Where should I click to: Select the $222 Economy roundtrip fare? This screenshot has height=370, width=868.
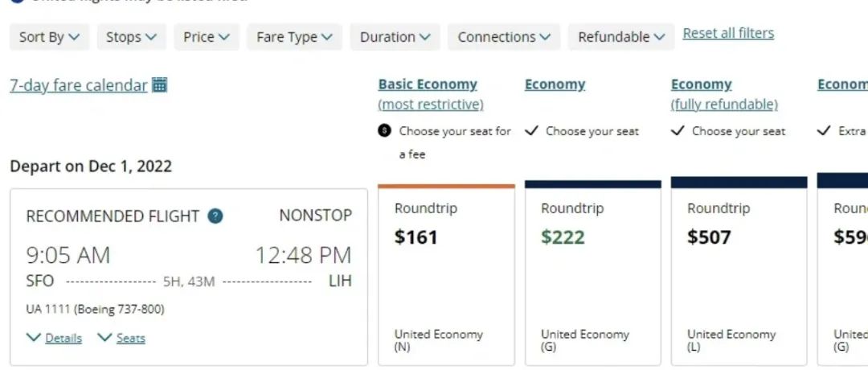592,273
